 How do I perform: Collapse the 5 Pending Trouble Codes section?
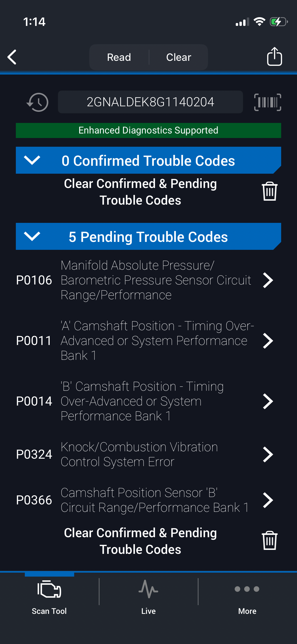click(32, 236)
